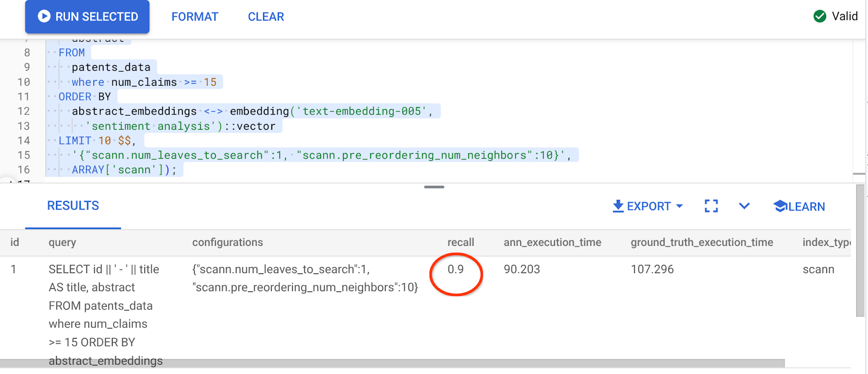The image size is (868, 374).
Task: Click the Format button
Action: (x=195, y=17)
